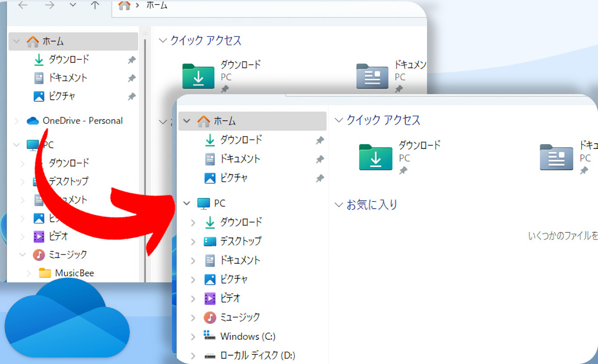The width and height of the screenshot is (598, 364).
Task: Collapse ホーム node in rear window sidebar
Action: pyautogui.click(x=17, y=42)
